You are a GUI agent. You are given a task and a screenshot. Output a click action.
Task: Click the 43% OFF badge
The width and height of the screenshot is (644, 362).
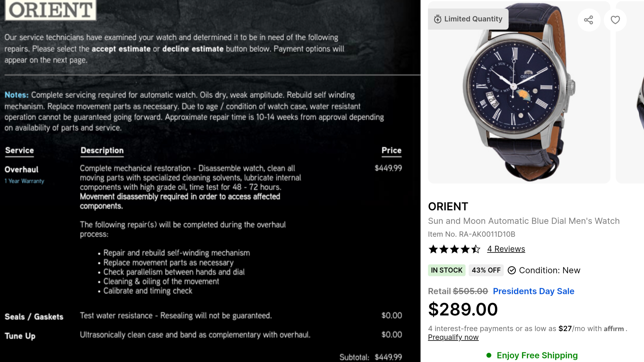[486, 270]
